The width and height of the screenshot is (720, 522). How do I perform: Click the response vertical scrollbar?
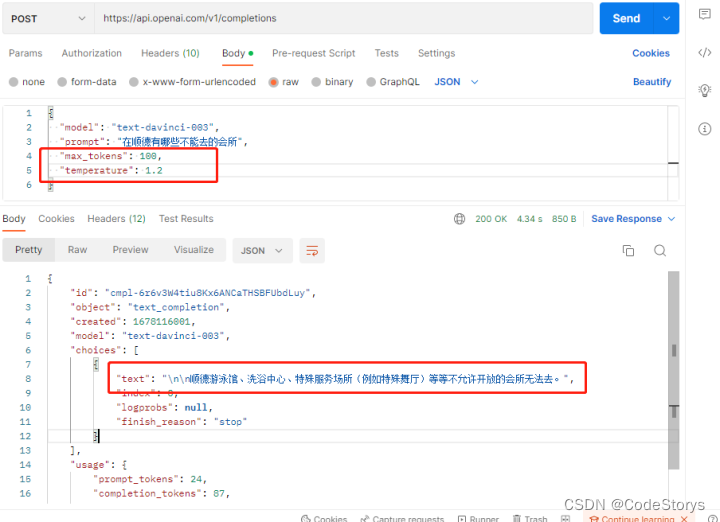(674, 370)
